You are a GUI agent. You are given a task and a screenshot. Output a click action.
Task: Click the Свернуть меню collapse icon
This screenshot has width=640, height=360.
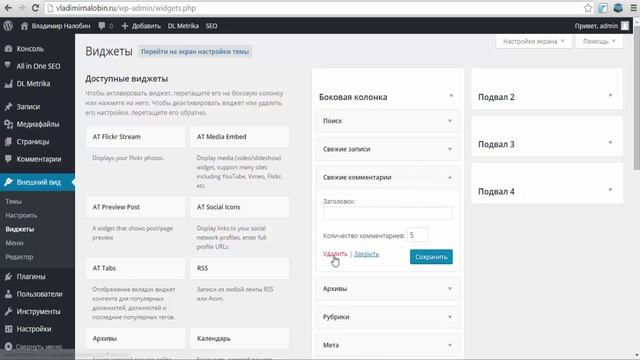point(8,347)
